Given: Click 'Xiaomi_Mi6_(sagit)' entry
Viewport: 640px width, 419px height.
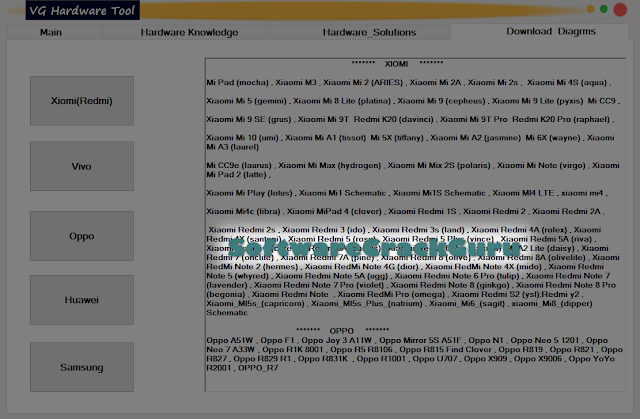Looking at the screenshot, I should (467, 304).
